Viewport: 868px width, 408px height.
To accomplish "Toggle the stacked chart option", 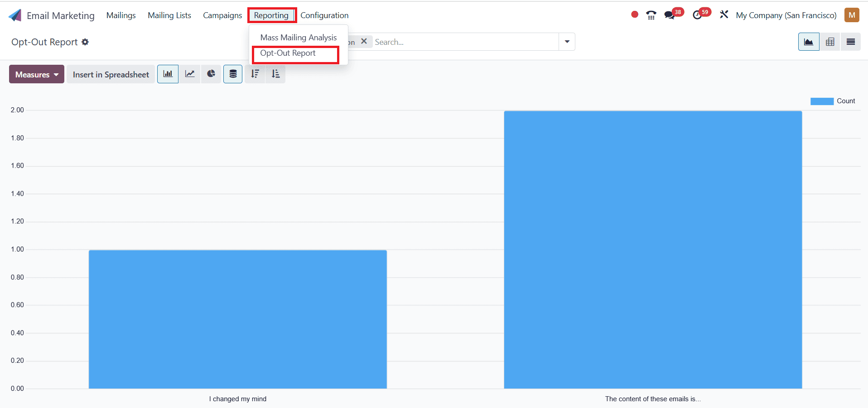I will tap(233, 74).
